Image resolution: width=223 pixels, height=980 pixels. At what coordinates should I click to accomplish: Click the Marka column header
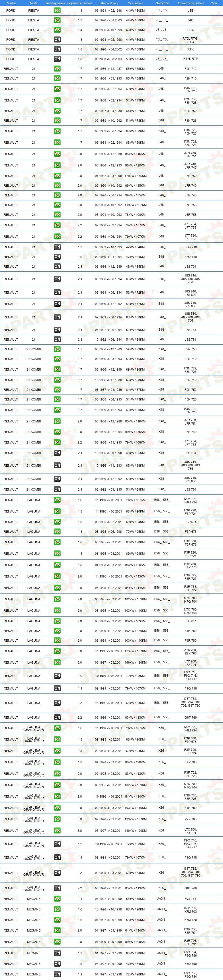coord(11,3)
